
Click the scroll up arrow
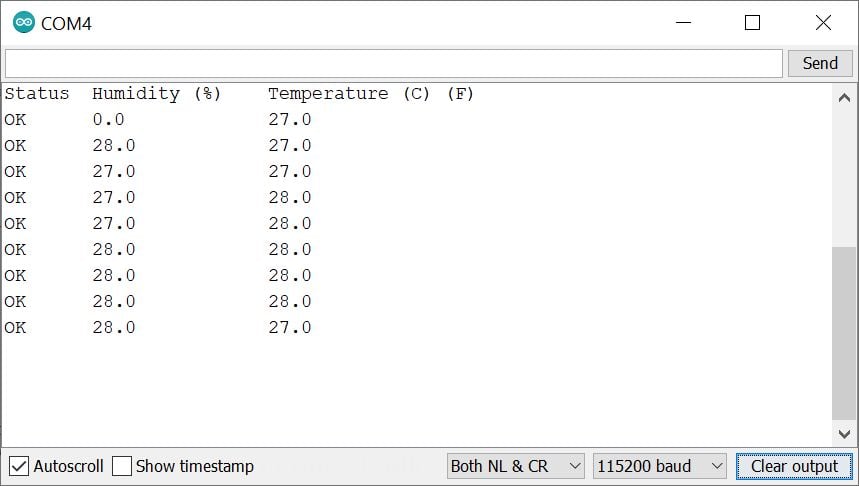point(844,98)
